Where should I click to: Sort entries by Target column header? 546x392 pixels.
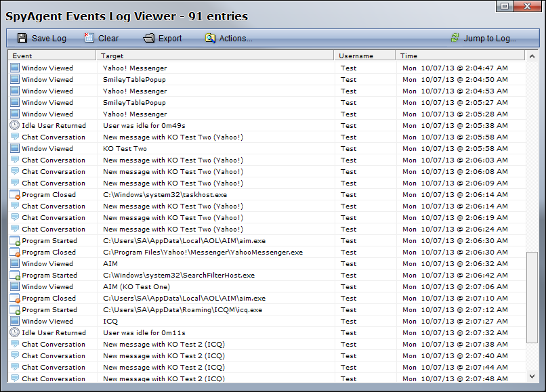215,56
